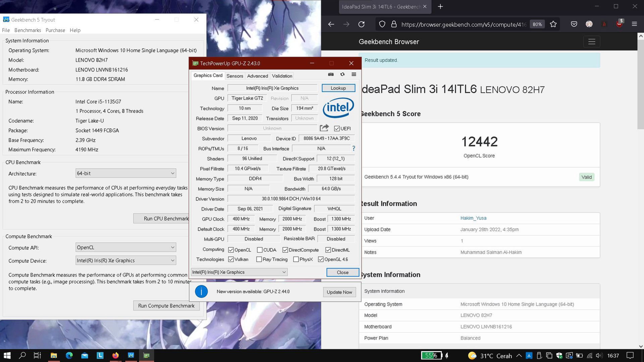The width and height of the screenshot is (644, 362).
Task: Open the Purchase menu
Action: coord(55,30)
